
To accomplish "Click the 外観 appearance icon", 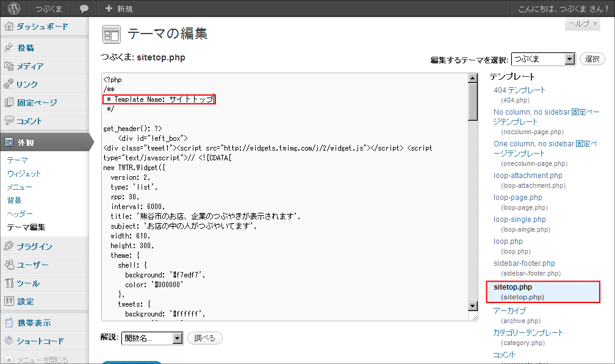I will point(9,142).
